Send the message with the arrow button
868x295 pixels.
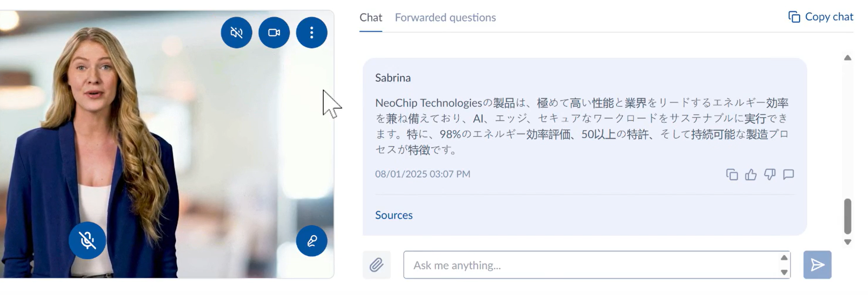click(x=817, y=265)
